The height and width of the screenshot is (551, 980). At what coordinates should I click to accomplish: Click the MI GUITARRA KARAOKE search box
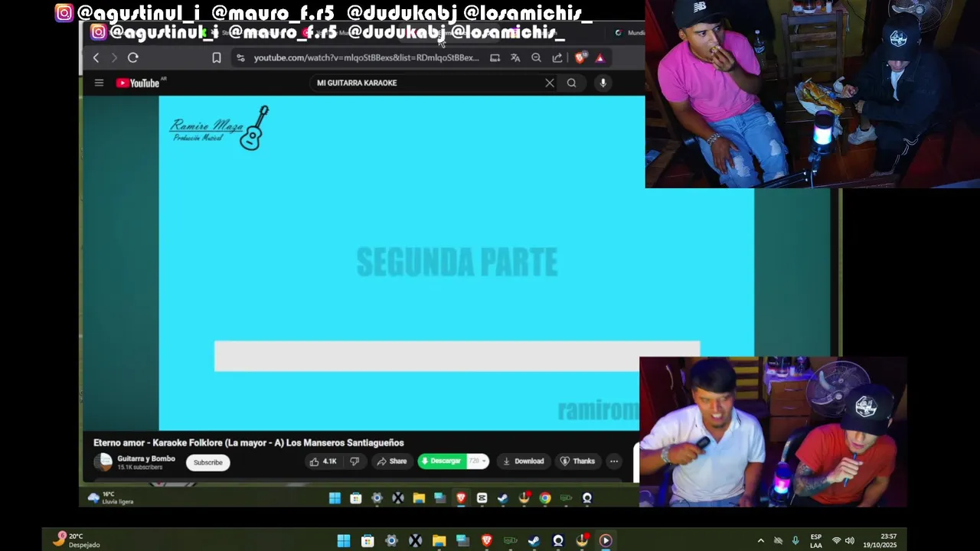[429, 83]
